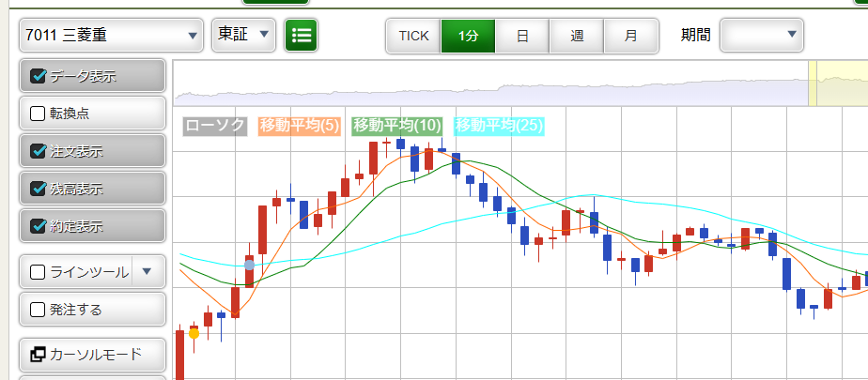Select the 週 weekly chart tab
The height and width of the screenshot is (380, 868).
coord(577,36)
